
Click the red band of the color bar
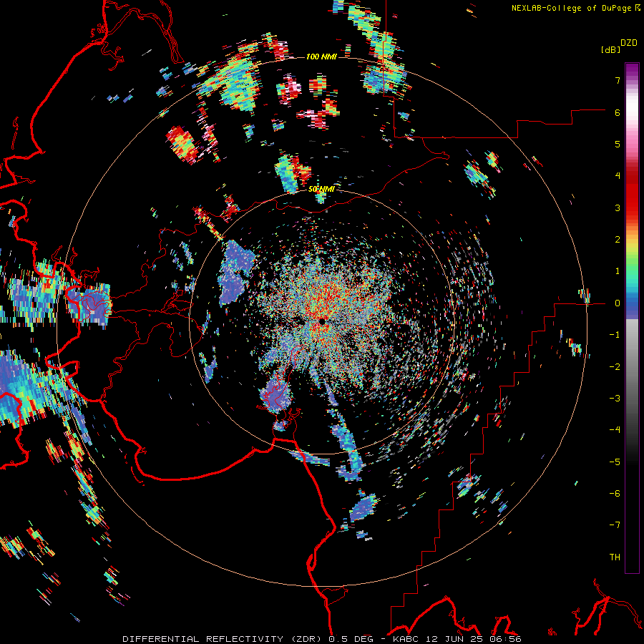click(x=632, y=197)
